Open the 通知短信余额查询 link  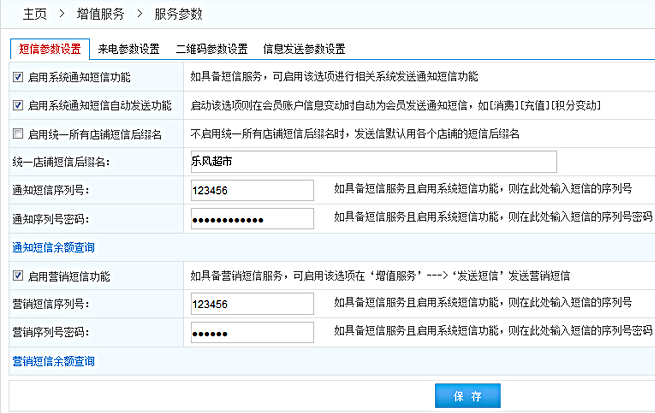pyautogui.click(x=52, y=246)
